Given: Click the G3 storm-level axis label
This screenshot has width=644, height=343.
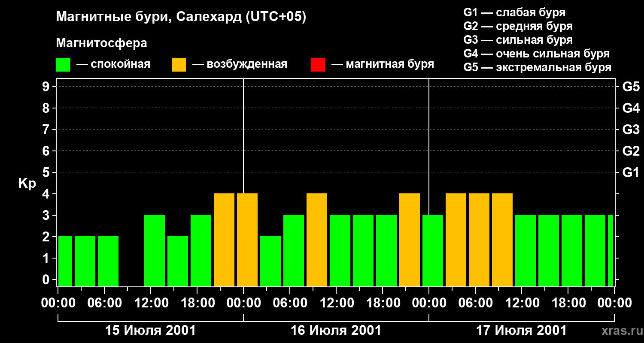Looking at the screenshot, I should 631,129.
